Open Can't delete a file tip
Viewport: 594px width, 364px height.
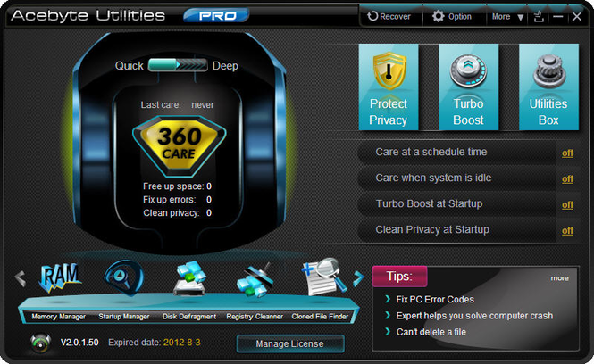(431, 332)
